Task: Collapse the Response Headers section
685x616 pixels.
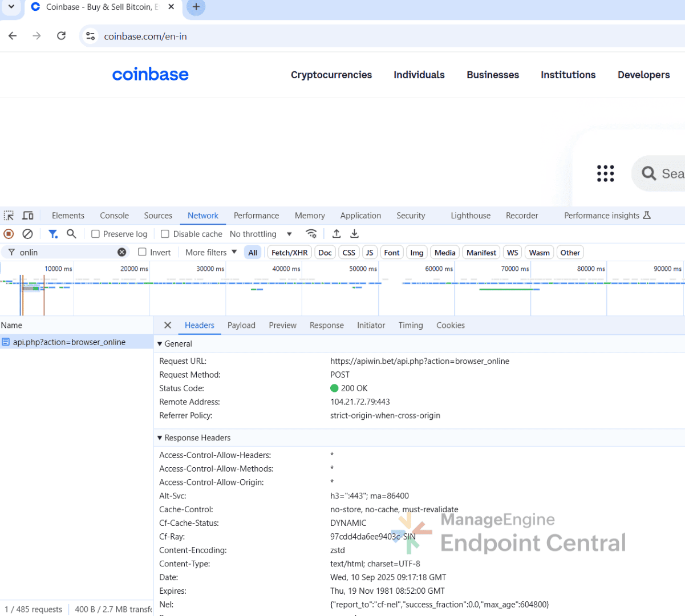Action: coord(194,438)
